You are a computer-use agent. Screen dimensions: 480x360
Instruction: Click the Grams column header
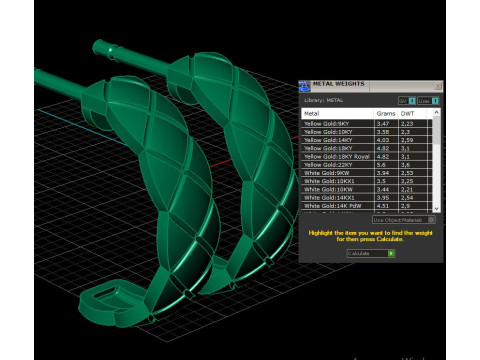tap(386, 114)
